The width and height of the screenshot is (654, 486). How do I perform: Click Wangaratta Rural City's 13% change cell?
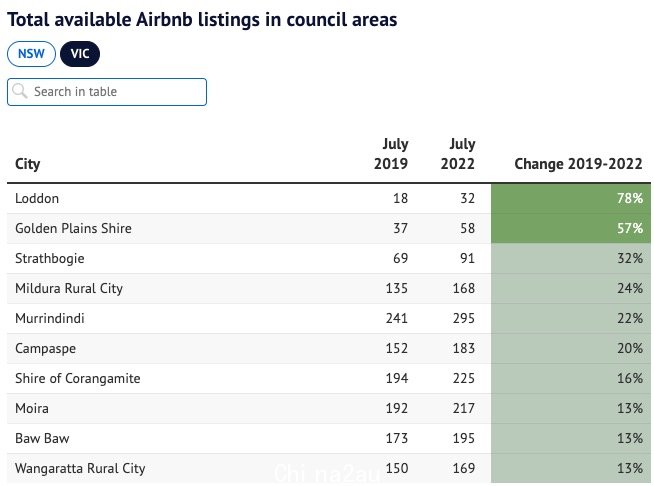pyautogui.click(x=571, y=468)
